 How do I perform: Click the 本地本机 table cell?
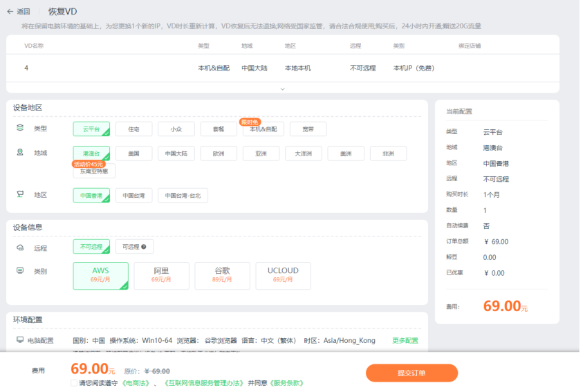pos(298,68)
